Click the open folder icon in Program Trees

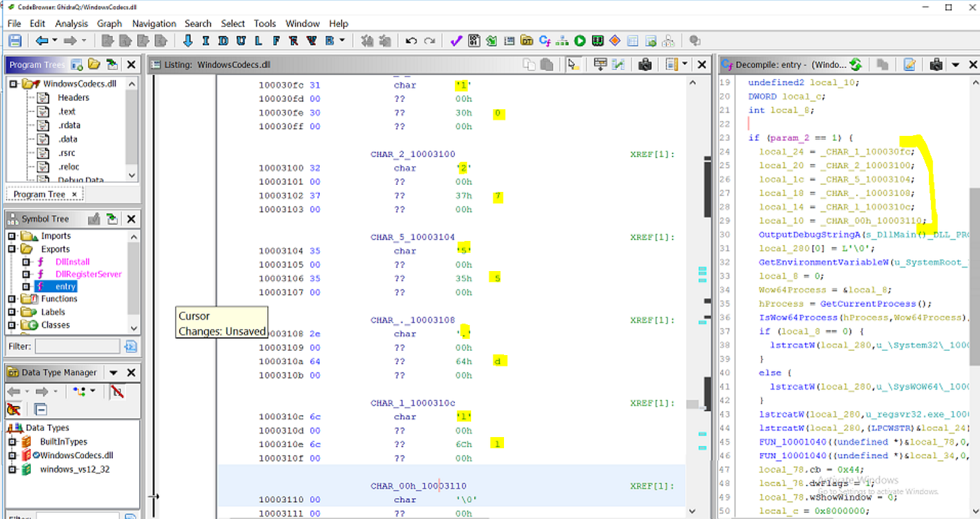pos(94,64)
